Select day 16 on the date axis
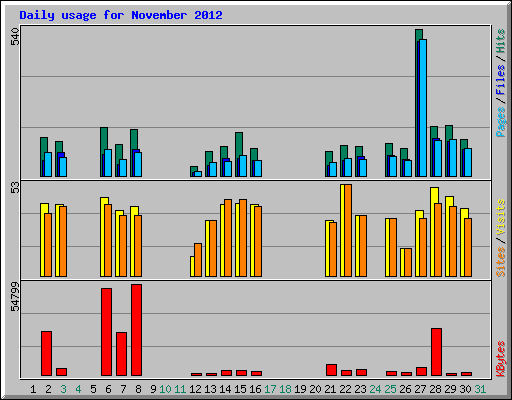This screenshot has height=400, width=512. click(255, 389)
